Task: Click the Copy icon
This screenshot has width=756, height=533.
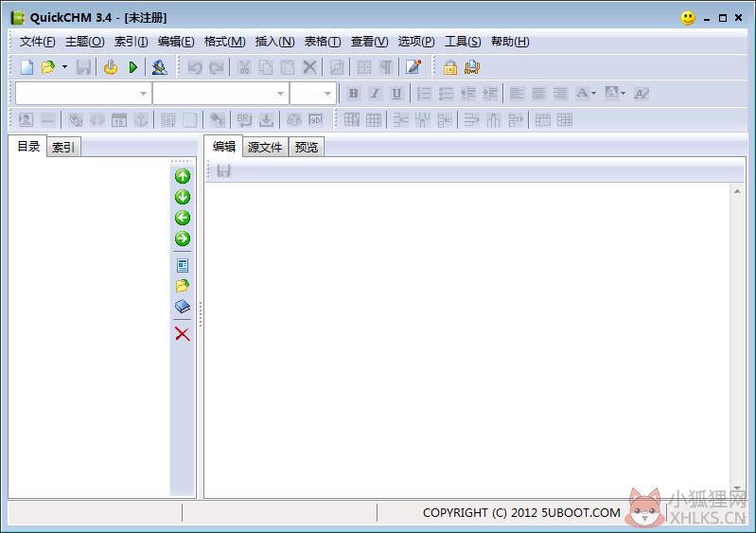Action: [266, 67]
